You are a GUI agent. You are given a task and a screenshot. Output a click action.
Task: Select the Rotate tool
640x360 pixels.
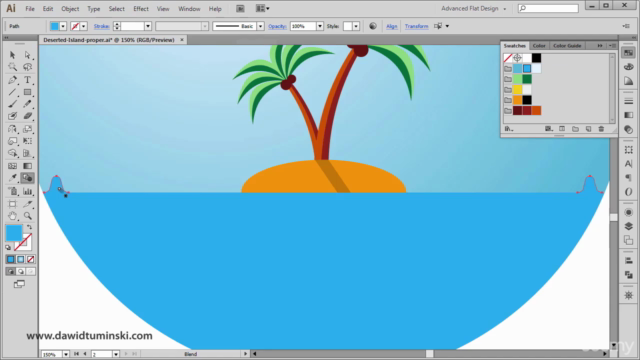(12, 129)
